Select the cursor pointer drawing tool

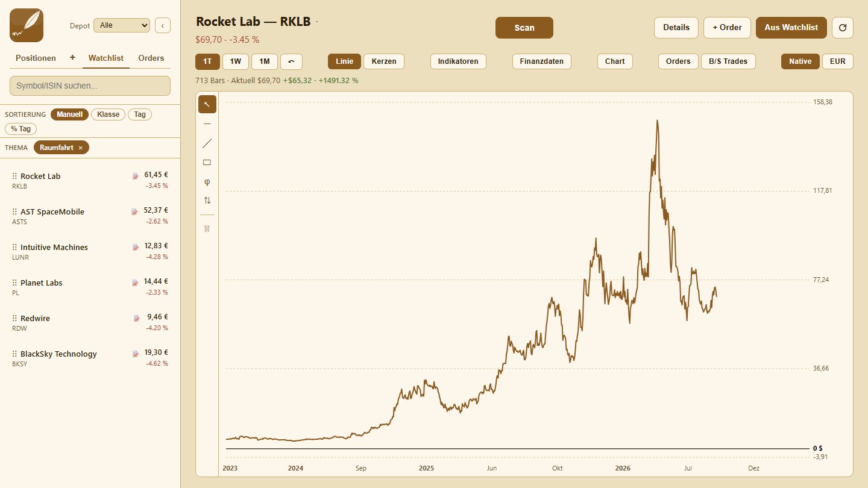coord(207,104)
